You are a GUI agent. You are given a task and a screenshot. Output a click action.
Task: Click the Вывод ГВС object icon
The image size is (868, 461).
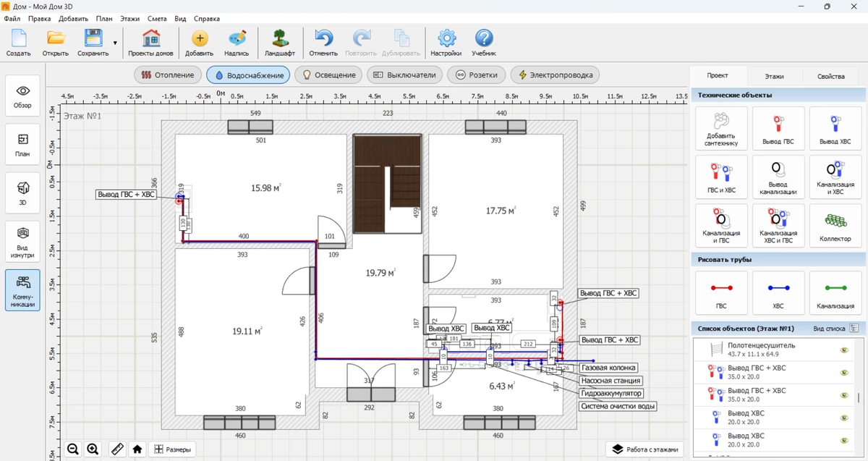pos(778,128)
